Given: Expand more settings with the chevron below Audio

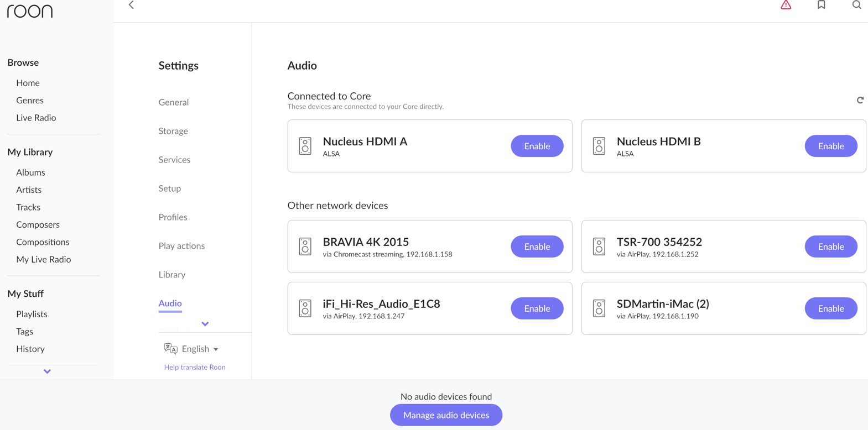Looking at the screenshot, I should [x=205, y=324].
